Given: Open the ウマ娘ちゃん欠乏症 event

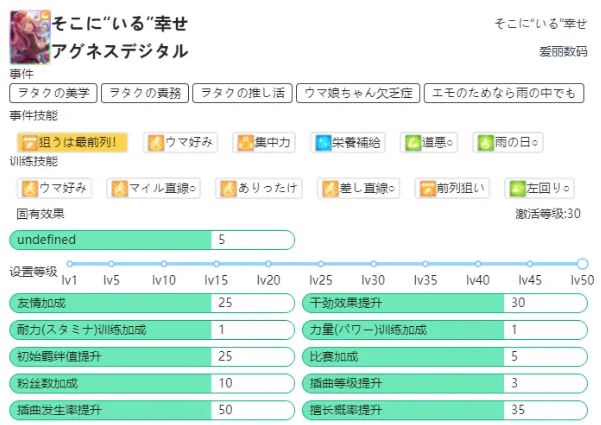Looking at the screenshot, I should pyautogui.click(x=355, y=93).
